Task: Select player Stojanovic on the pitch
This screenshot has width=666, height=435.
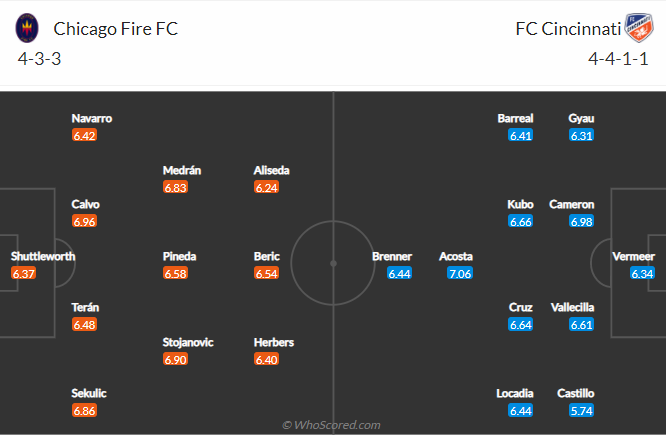Action: [188, 342]
